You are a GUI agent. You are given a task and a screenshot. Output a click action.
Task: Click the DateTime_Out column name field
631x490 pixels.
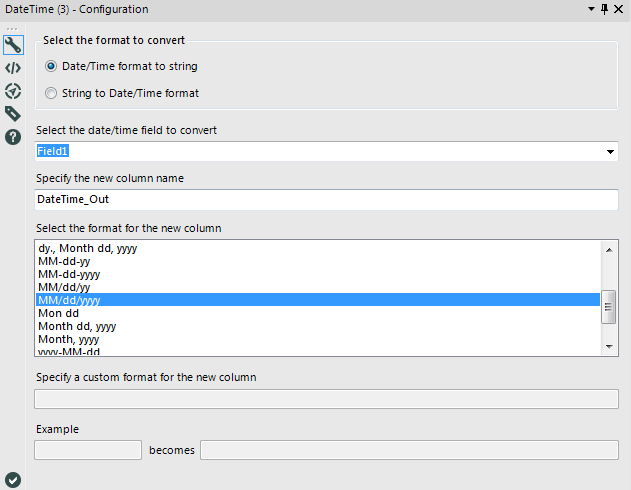coord(326,200)
